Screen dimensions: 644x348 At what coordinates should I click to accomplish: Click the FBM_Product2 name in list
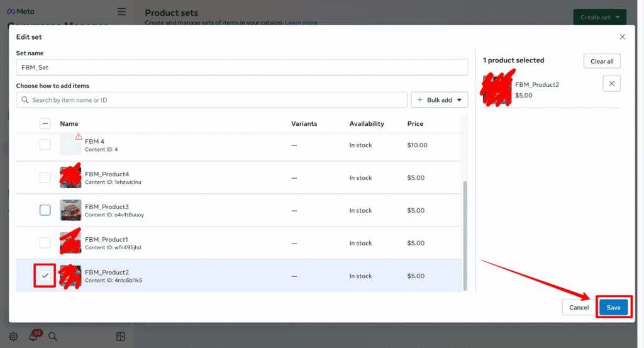point(107,272)
